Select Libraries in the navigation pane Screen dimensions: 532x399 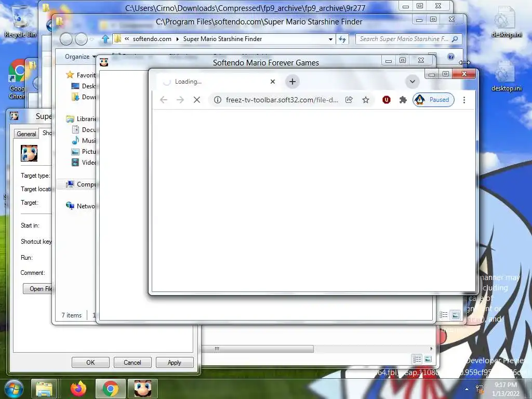[82, 119]
